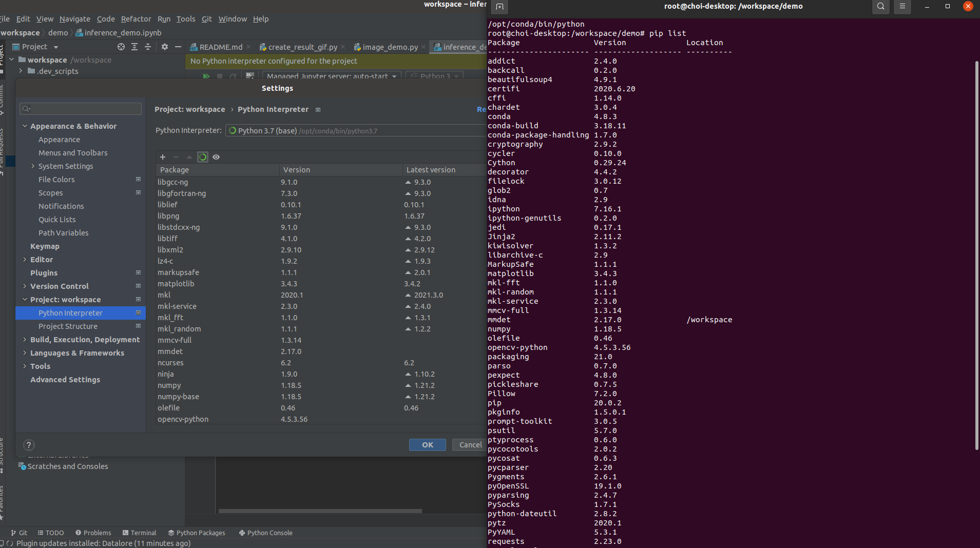Expand the Version Control settings section
This screenshot has height=548, width=980.
[25, 286]
